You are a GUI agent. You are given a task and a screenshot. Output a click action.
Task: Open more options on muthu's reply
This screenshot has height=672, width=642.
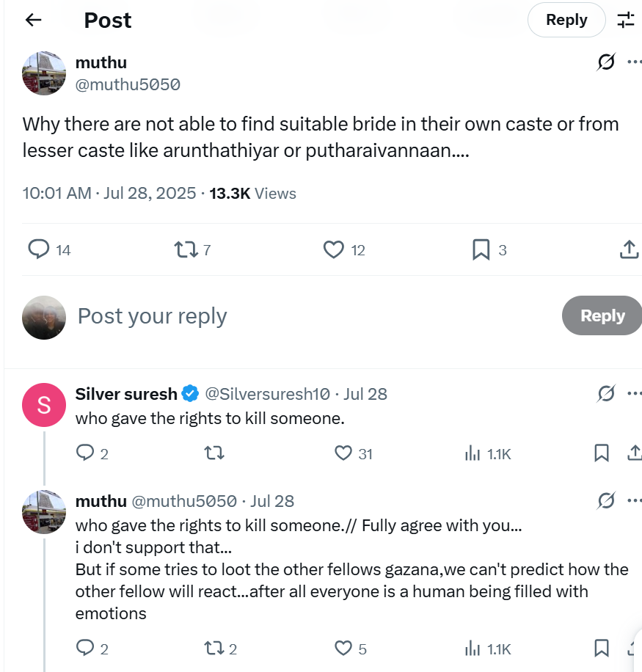tap(634, 501)
